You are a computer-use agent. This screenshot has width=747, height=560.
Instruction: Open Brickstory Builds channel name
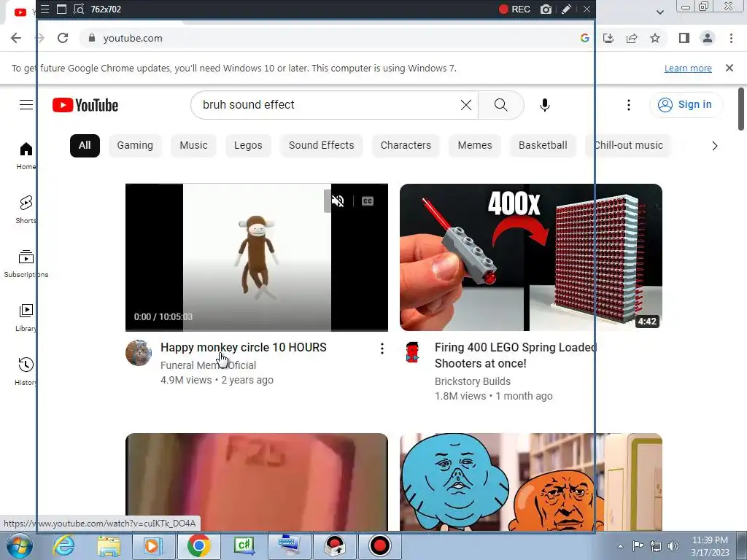473,381
